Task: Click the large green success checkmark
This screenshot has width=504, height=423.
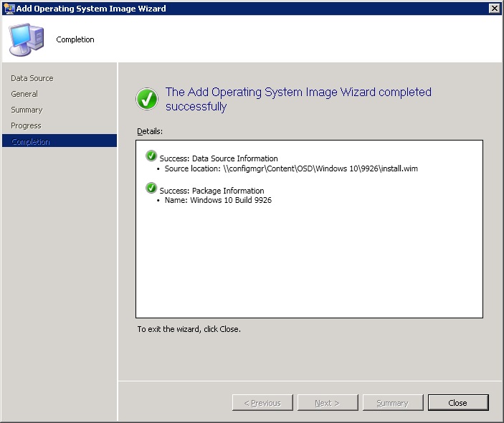Action: (147, 99)
